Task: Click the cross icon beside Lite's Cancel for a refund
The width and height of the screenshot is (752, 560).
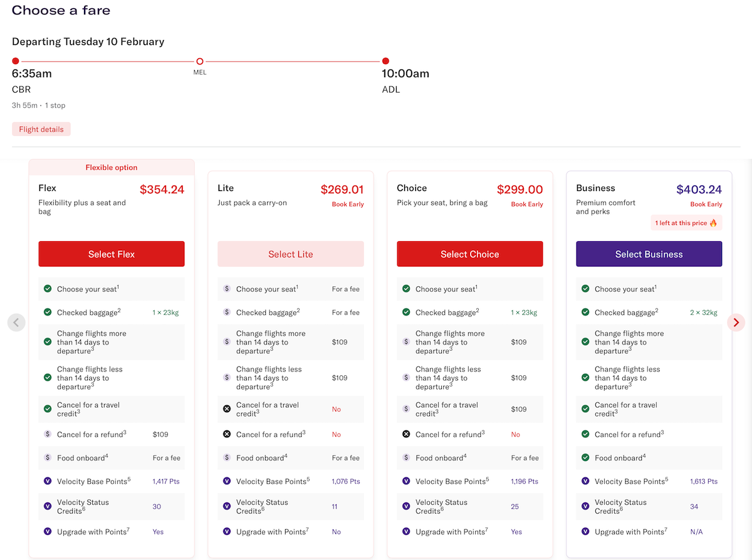Action: click(x=227, y=433)
